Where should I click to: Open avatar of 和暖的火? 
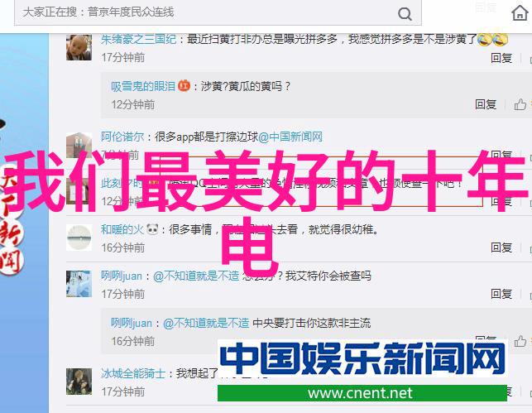click(x=79, y=238)
